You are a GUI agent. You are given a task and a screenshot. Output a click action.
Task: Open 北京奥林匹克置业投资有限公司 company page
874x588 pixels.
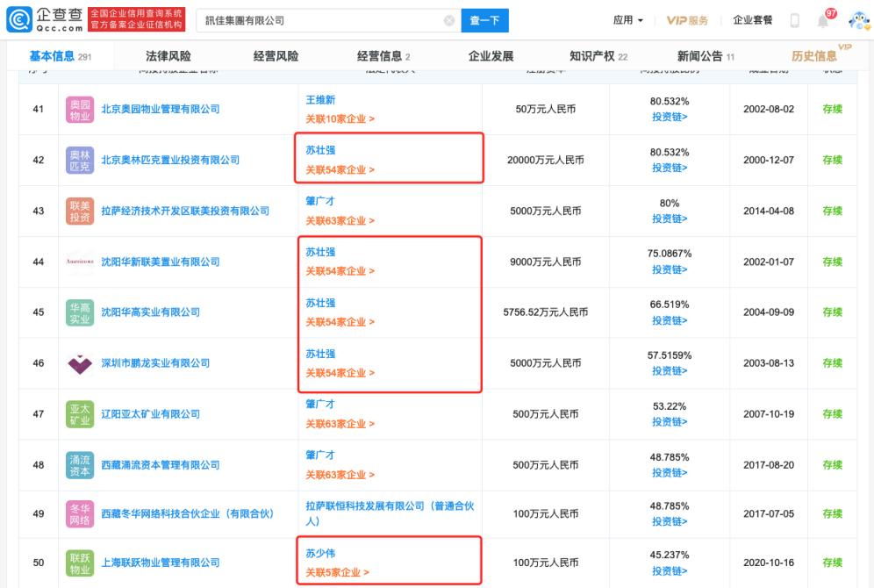170,160
